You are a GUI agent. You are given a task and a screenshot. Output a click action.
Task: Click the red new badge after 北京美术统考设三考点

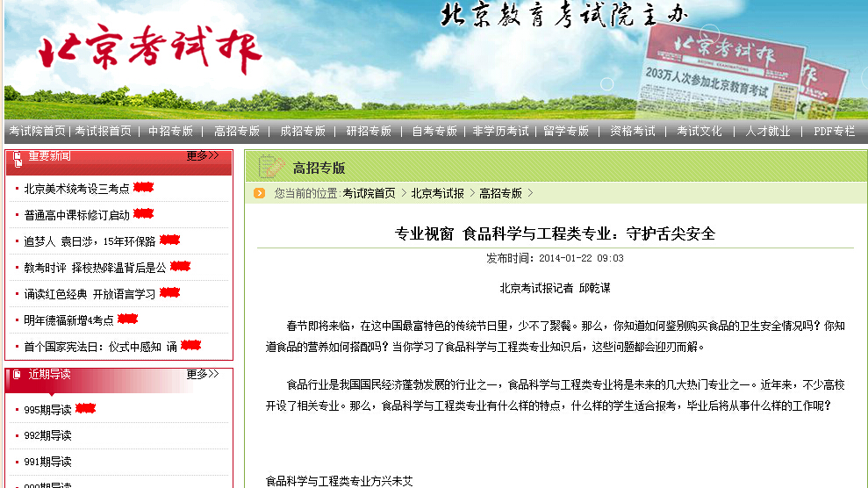(143, 188)
